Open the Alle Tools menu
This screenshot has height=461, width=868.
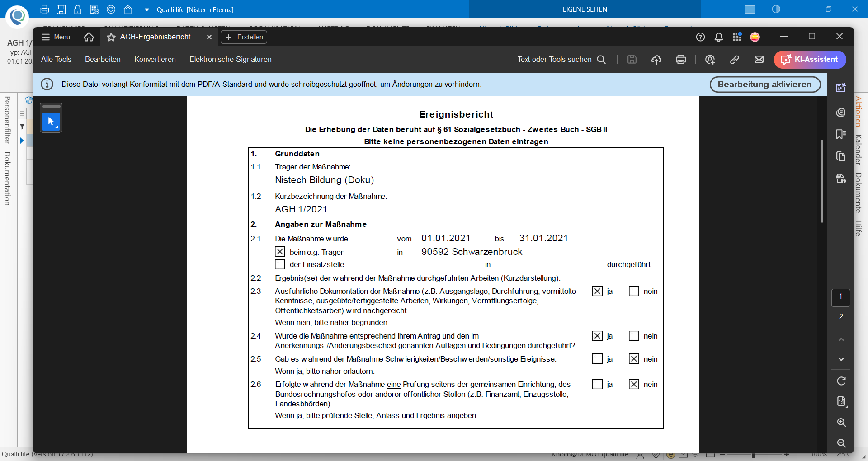click(x=56, y=59)
